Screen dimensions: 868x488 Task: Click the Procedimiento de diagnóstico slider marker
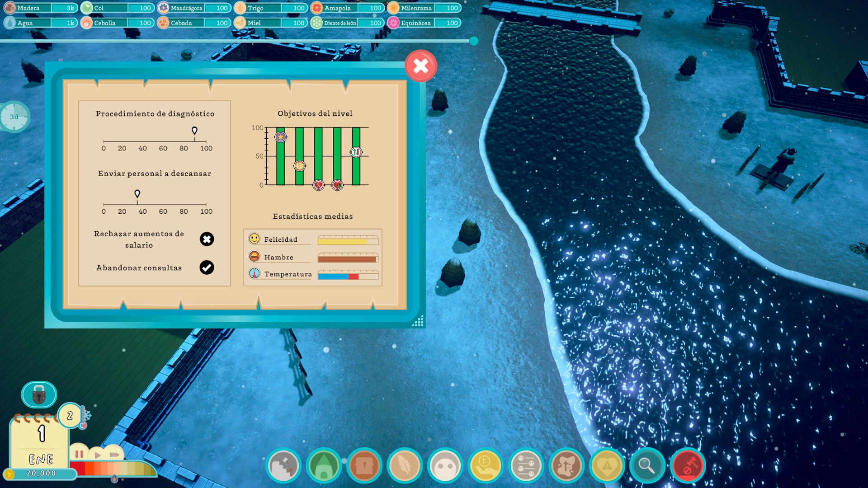194,131
